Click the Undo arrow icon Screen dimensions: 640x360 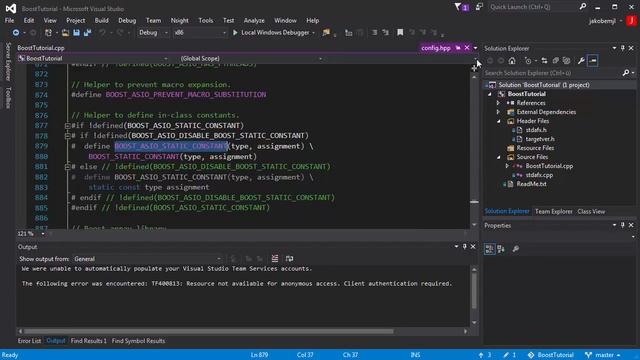pyautogui.click(x=102, y=33)
